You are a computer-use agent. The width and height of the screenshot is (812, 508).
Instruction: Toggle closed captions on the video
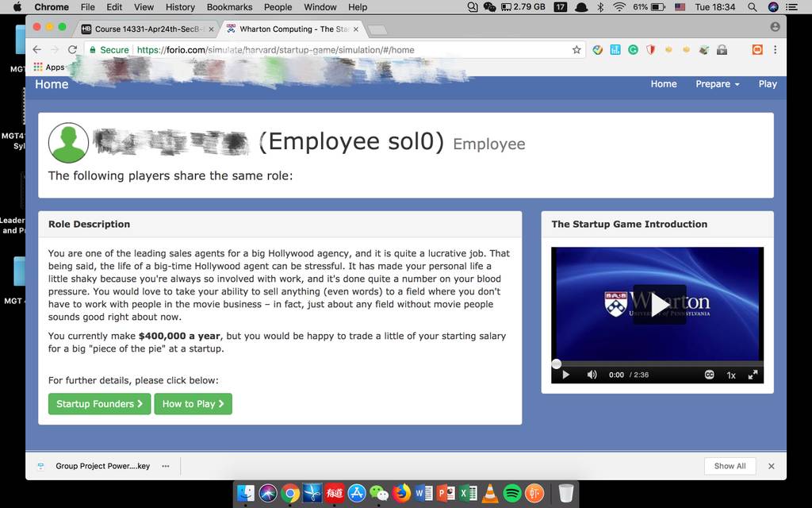pos(709,375)
